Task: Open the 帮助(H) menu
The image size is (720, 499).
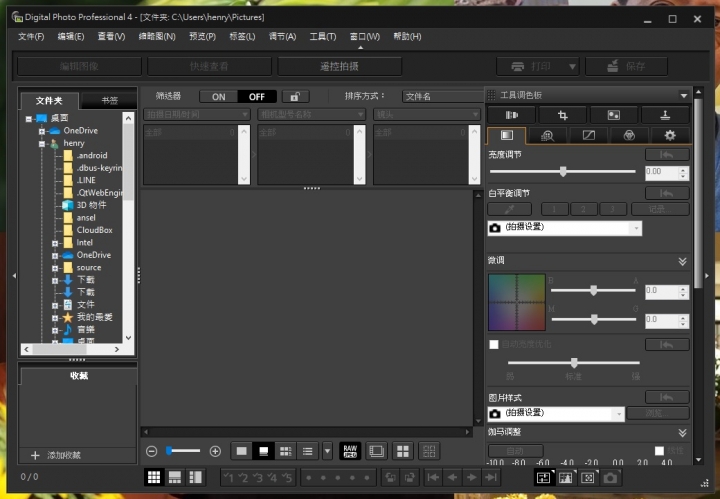Action: pos(407,37)
